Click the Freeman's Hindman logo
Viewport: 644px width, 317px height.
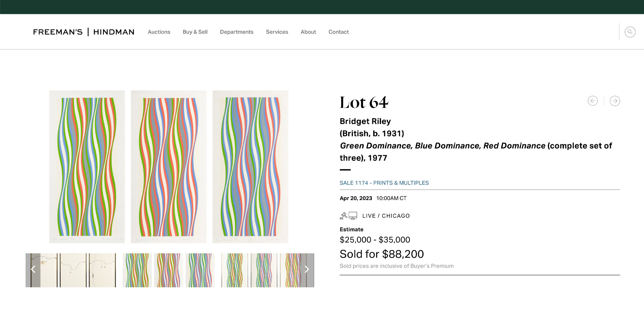pyautogui.click(x=83, y=32)
